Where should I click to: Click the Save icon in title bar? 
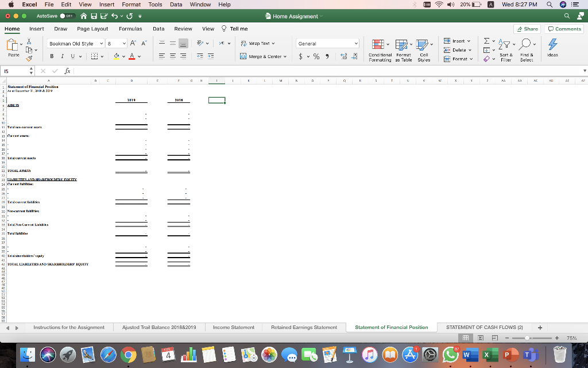(x=94, y=16)
